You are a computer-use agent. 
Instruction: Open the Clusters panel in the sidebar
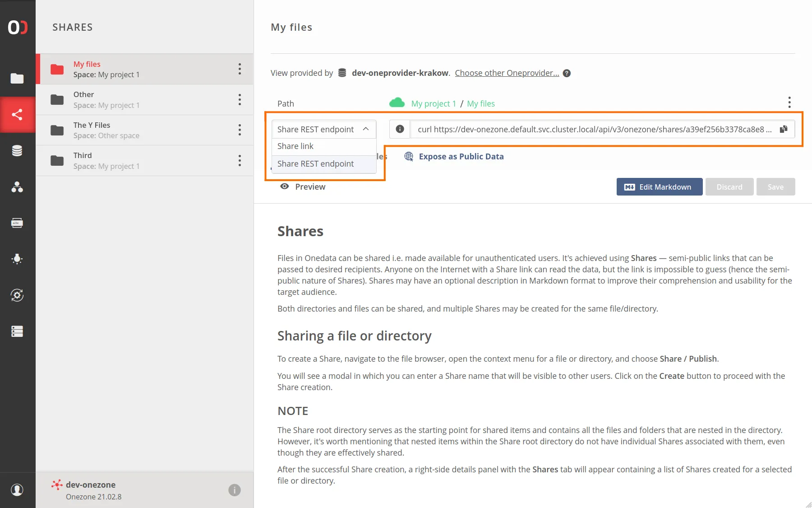click(x=18, y=331)
